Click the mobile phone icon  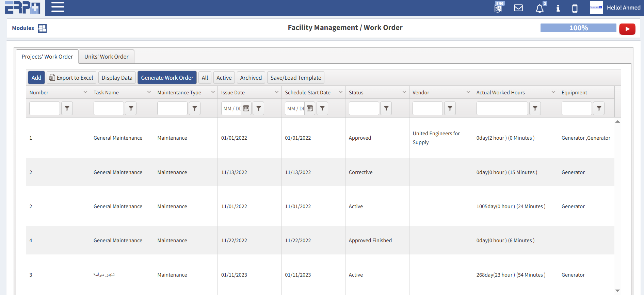coord(575,8)
